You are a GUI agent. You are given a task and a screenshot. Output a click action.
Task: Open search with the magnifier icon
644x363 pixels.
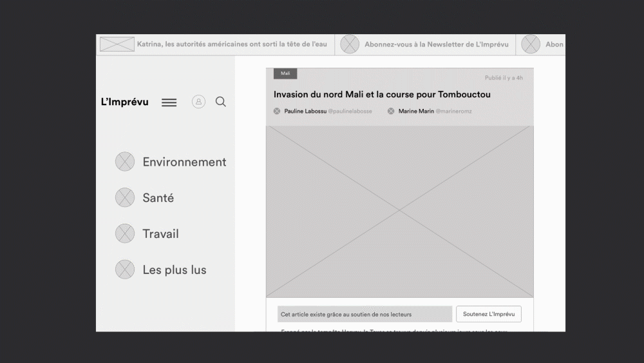point(220,101)
